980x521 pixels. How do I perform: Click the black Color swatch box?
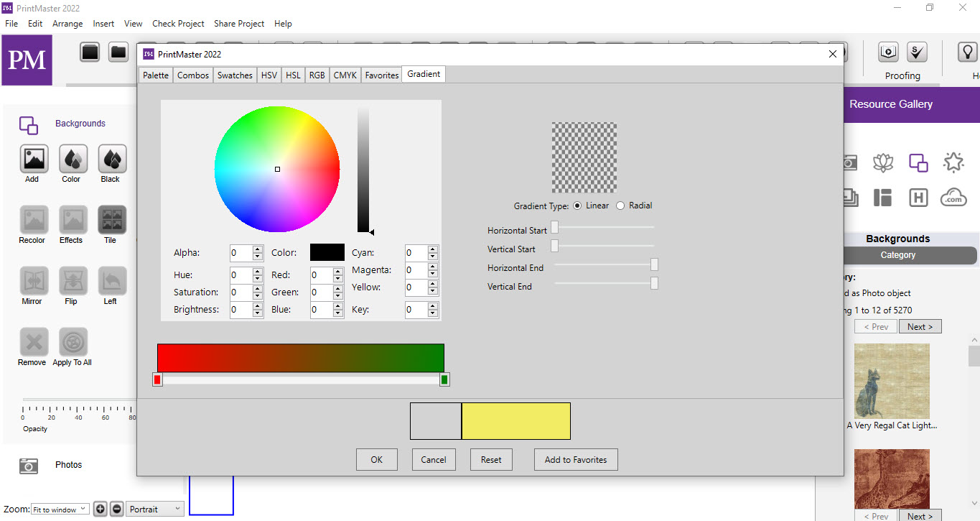tap(327, 252)
